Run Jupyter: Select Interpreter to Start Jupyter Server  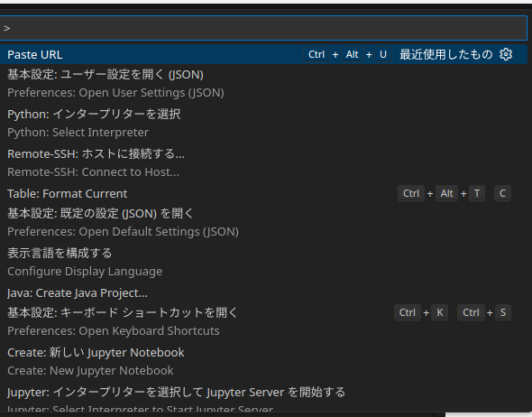click(263, 397)
